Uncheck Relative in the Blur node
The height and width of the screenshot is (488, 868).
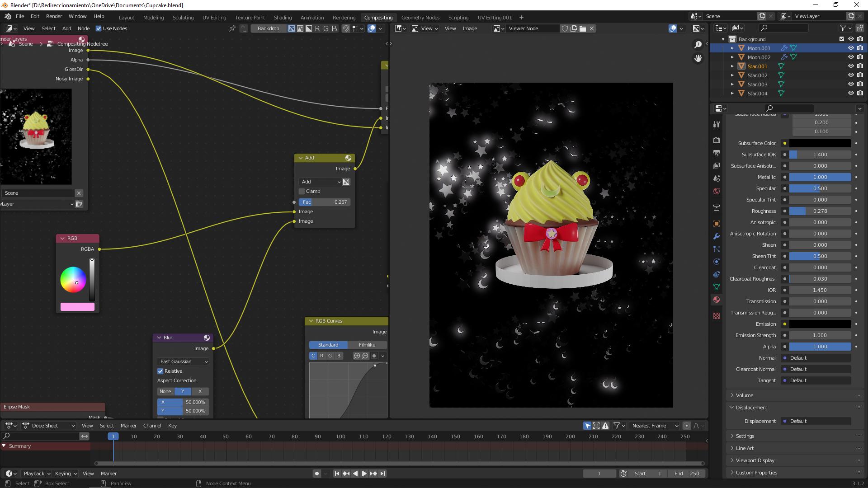coord(160,371)
